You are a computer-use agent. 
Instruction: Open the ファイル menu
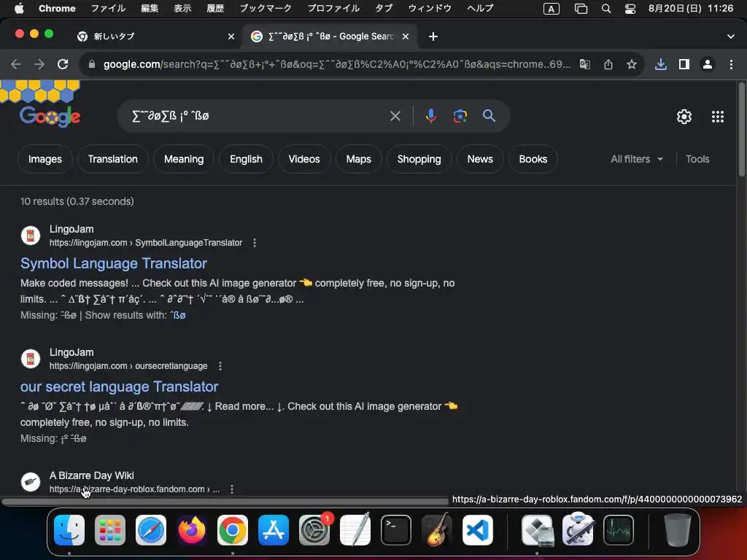coord(108,8)
